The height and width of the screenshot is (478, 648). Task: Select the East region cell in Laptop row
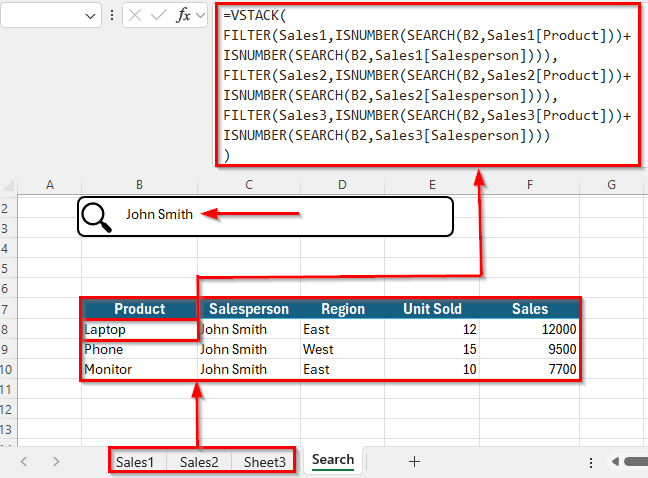pos(343,329)
